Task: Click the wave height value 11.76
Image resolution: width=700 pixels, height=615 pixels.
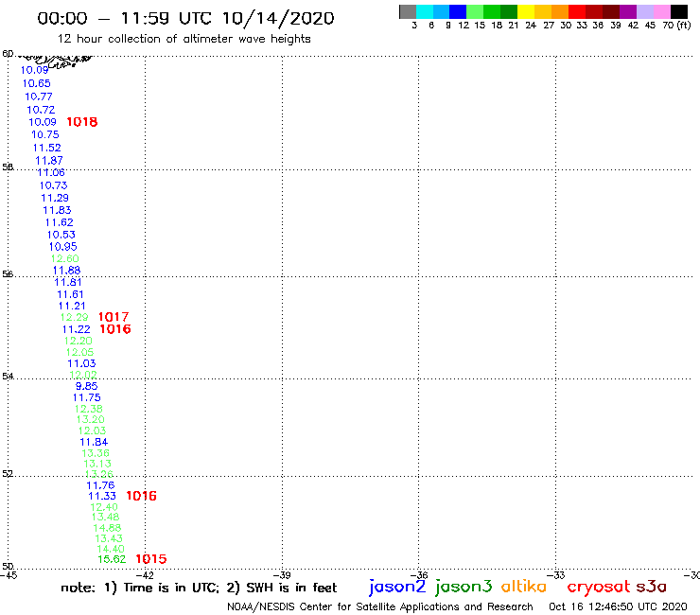Action: [x=100, y=485]
